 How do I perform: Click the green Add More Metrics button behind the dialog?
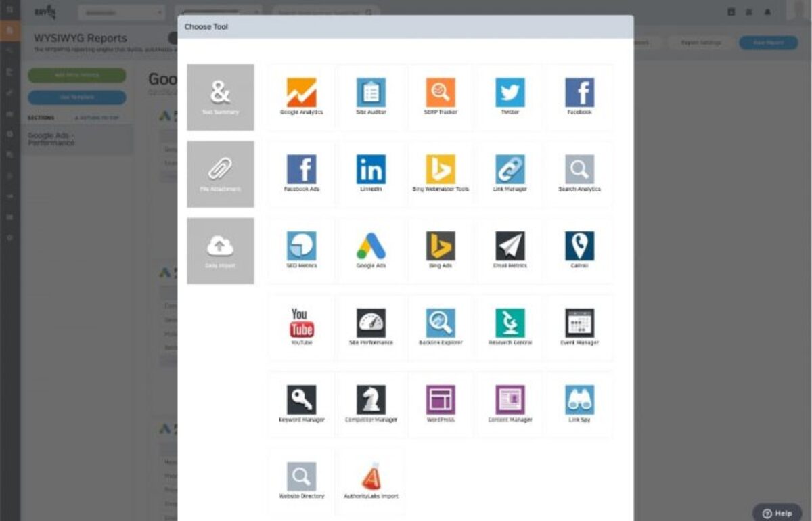(77, 75)
